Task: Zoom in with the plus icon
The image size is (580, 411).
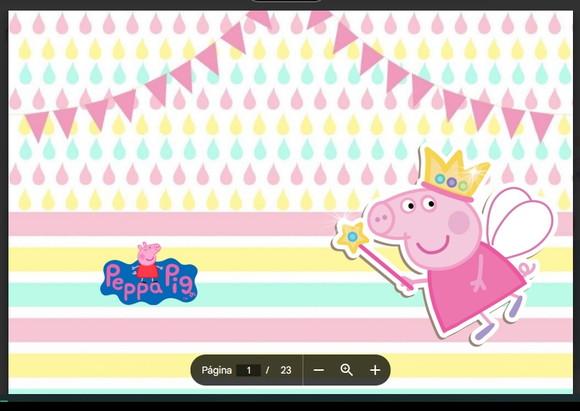Action: pos(375,370)
